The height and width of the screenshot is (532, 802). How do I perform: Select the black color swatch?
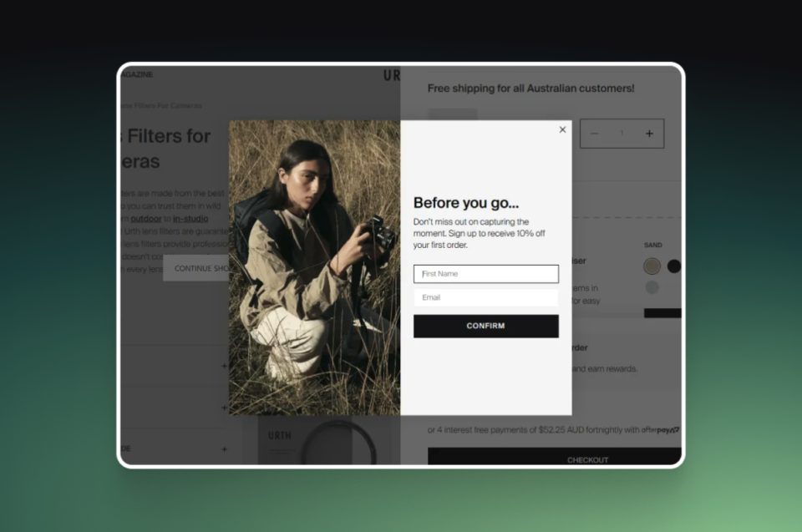pyautogui.click(x=674, y=266)
